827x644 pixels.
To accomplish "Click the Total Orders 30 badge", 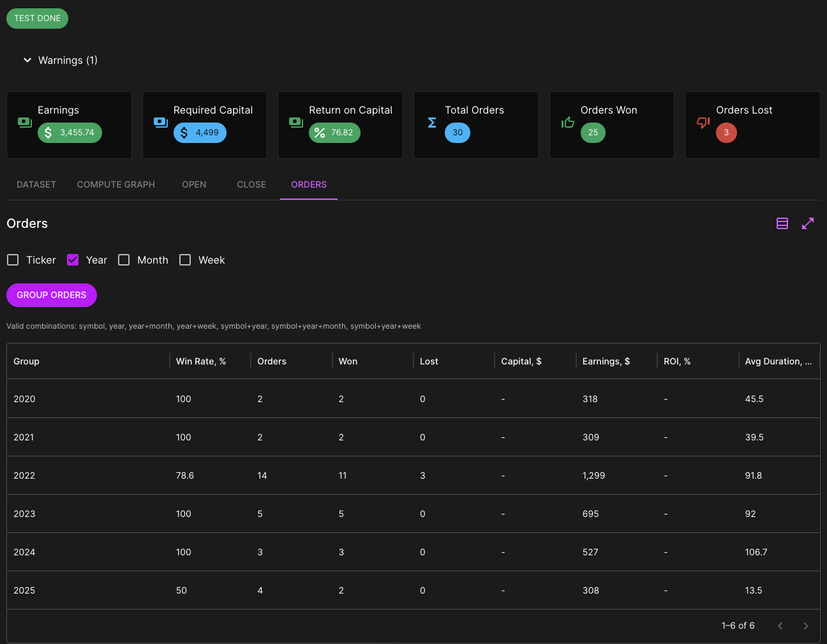I will (x=458, y=133).
